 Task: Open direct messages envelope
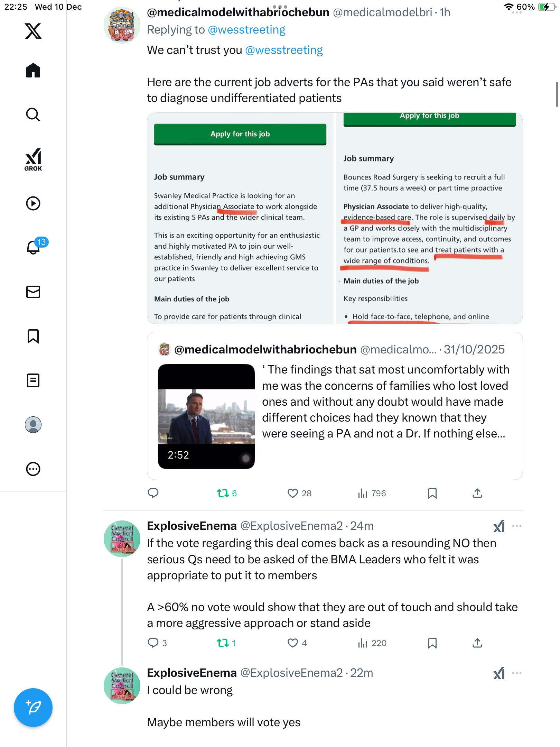[33, 292]
